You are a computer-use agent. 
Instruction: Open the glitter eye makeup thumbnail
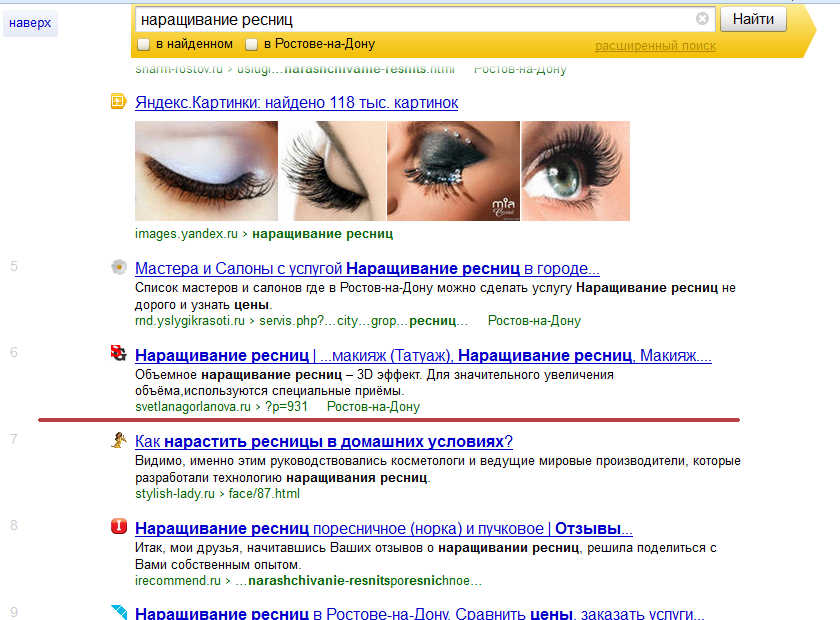[x=453, y=171]
